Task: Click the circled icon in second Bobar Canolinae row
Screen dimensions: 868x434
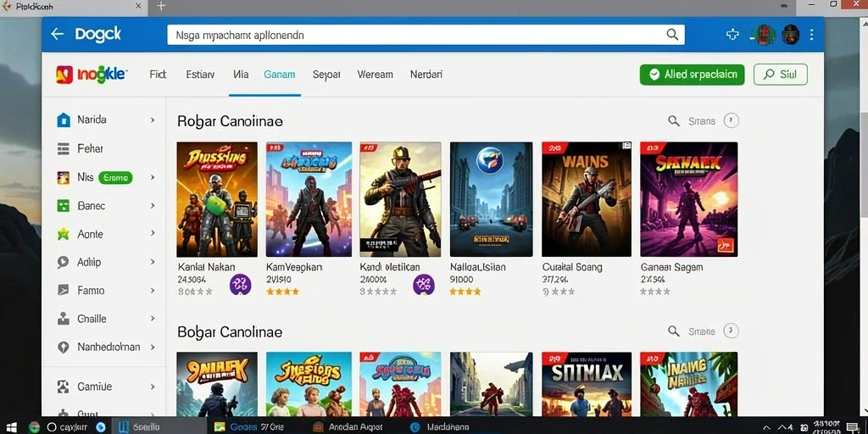Action: click(732, 331)
